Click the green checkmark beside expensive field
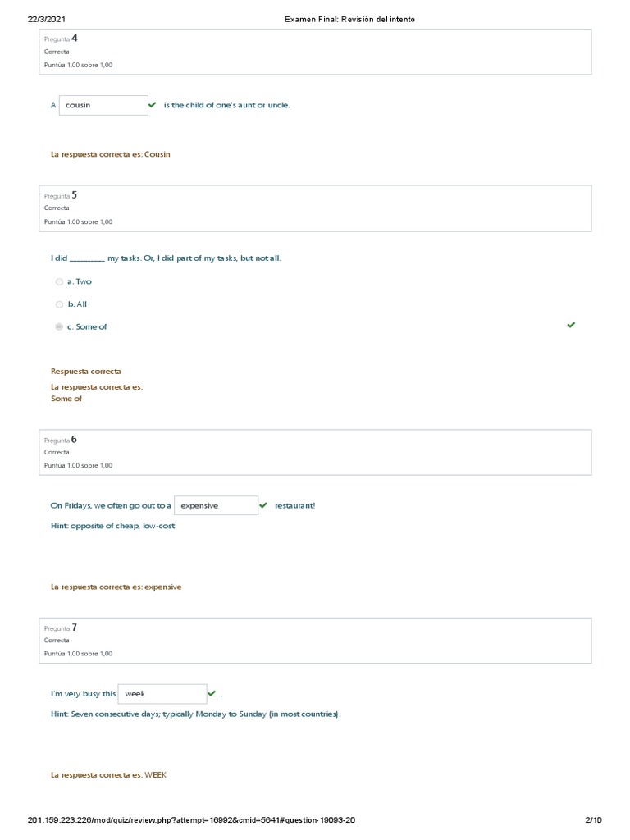This screenshot has height=840, width=630. pos(263,505)
